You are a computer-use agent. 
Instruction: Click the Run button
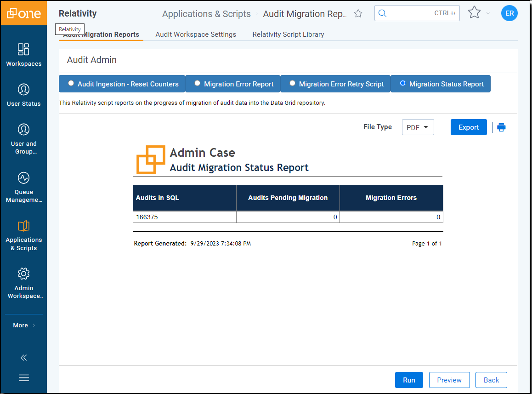pos(409,380)
